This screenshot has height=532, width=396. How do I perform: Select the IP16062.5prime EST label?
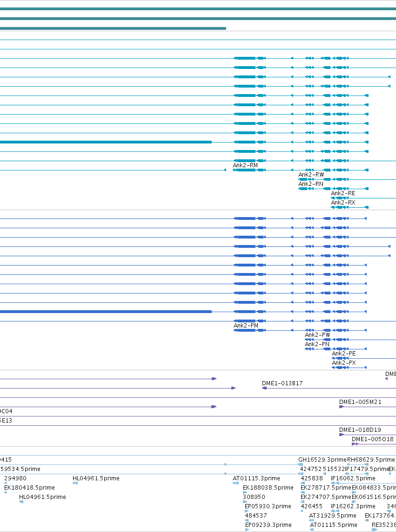click(x=353, y=478)
